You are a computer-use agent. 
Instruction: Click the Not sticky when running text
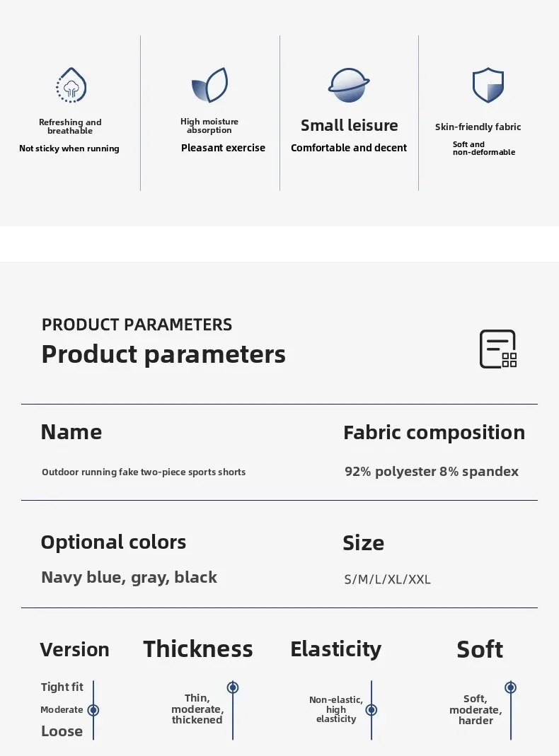[x=69, y=149]
